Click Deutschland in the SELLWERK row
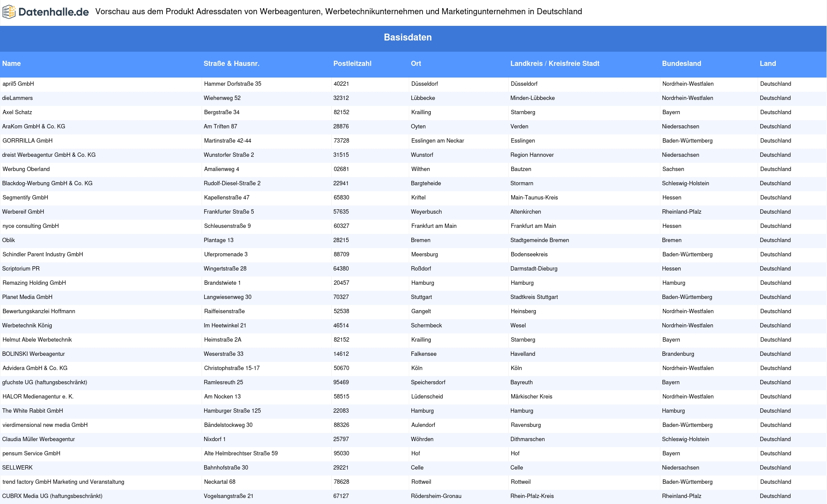827x504 pixels. (775, 468)
